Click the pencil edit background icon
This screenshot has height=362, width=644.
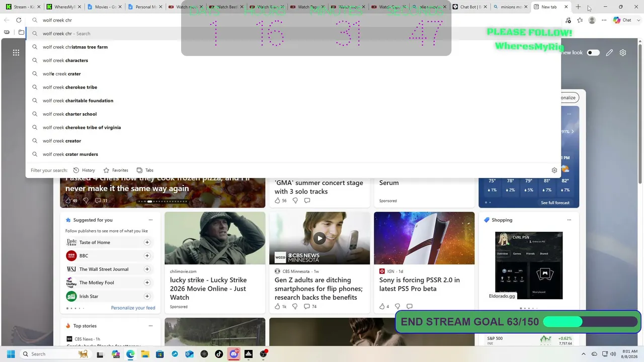click(x=609, y=52)
